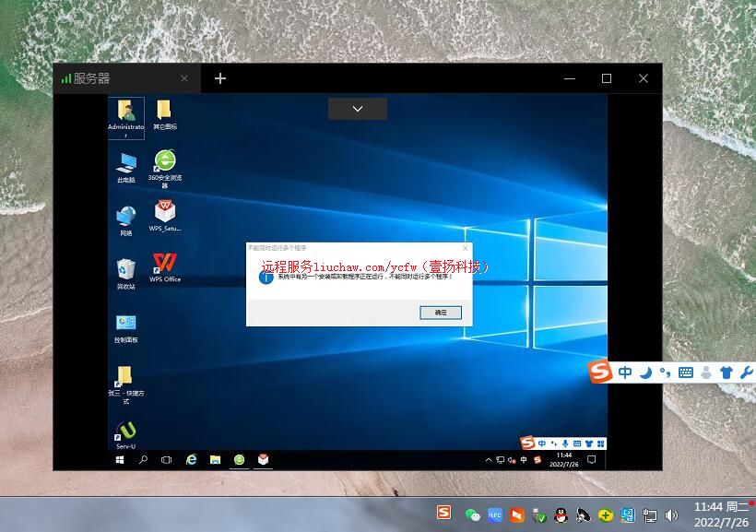Open the Sogou wrench toolbox icon
Image resolution: width=756 pixels, height=532 pixels.
[x=746, y=372]
